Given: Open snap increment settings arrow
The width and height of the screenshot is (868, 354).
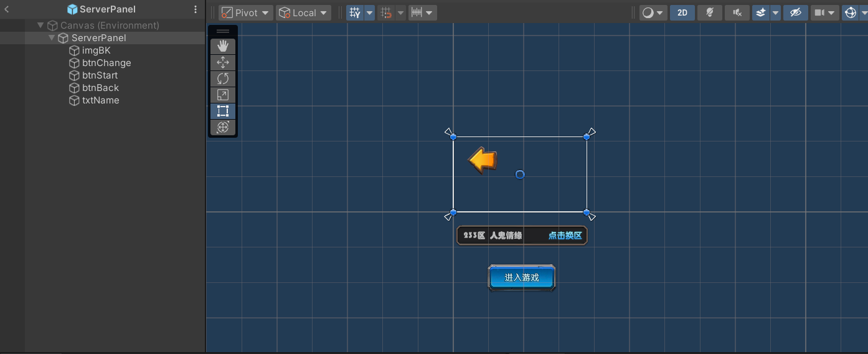Looking at the screenshot, I should [x=400, y=12].
